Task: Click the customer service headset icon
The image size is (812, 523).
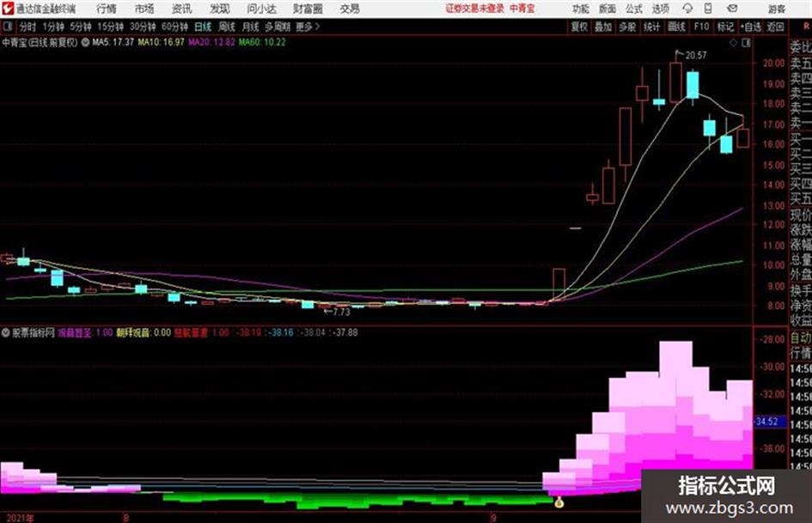Action: [687, 9]
